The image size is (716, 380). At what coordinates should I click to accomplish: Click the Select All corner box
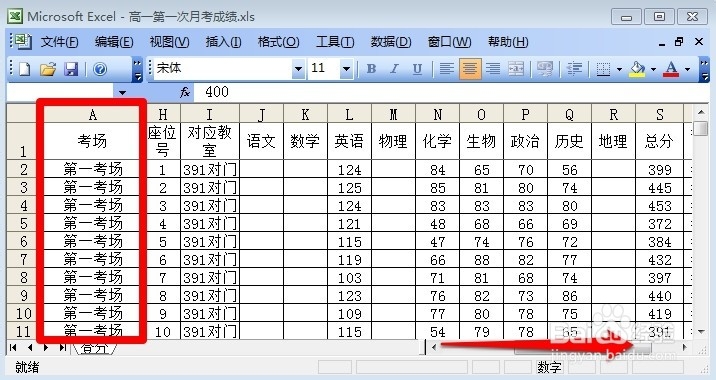(x=21, y=114)
